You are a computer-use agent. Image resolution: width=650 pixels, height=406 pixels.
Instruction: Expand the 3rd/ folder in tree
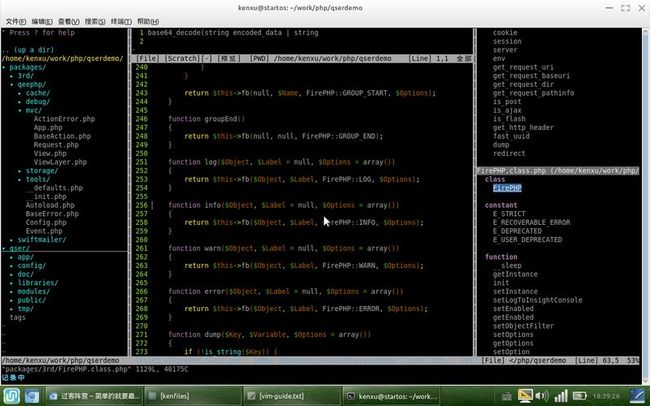(x=25, y=76)
